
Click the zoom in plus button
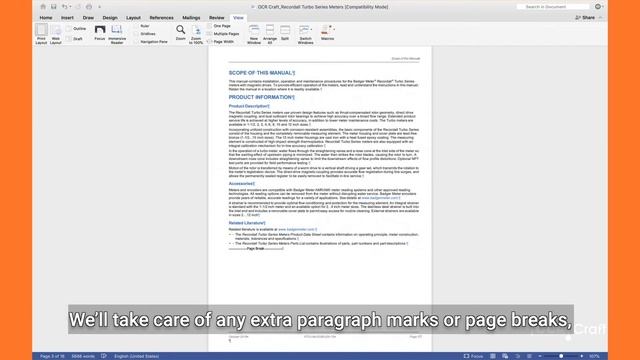click(582, 356)
